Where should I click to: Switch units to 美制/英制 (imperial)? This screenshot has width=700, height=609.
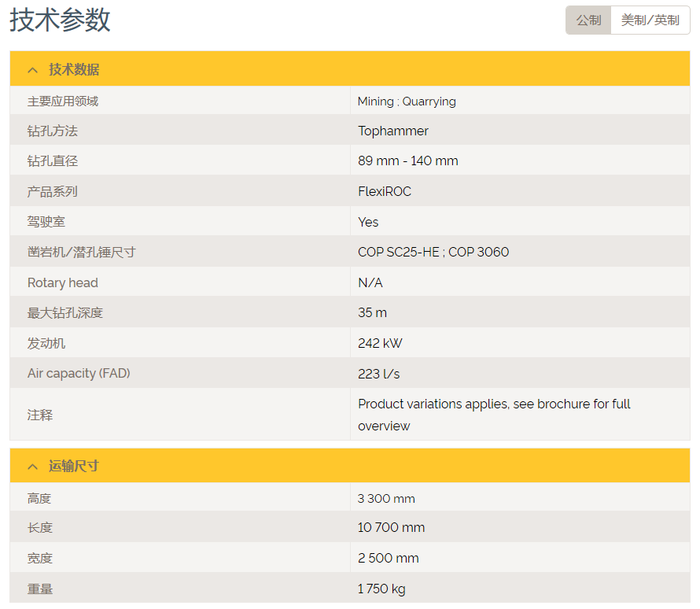coord(650,20)
